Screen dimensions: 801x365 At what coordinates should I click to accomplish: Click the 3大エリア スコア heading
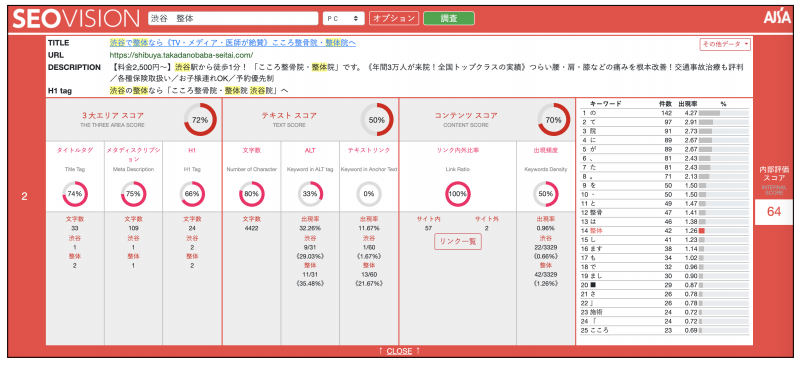[113, 115]
